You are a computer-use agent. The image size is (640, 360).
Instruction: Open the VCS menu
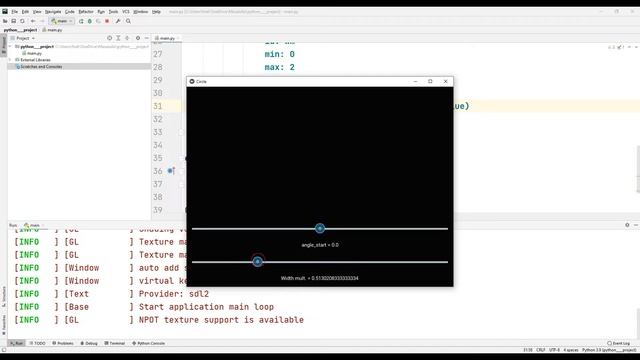126,12
